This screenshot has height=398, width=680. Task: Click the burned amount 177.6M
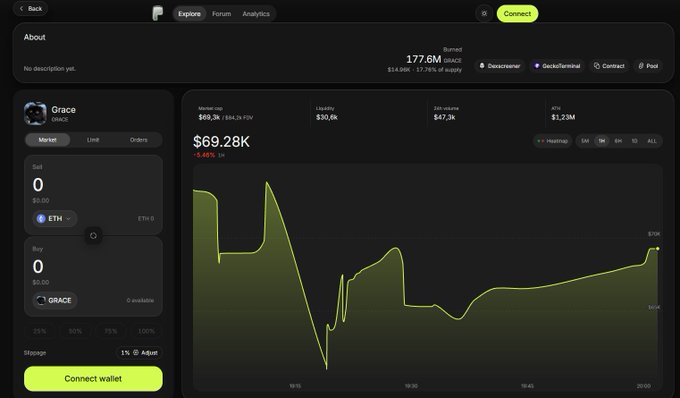click(423, 59)
